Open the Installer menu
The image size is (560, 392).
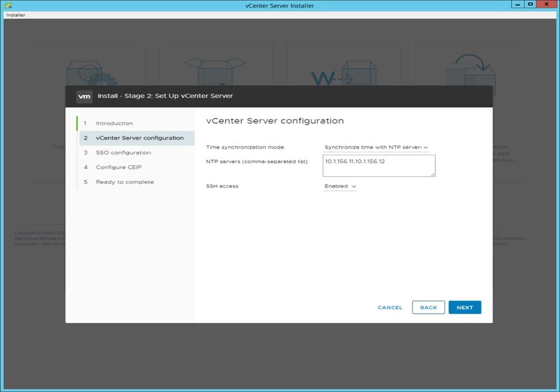click(x=16, y=14)
